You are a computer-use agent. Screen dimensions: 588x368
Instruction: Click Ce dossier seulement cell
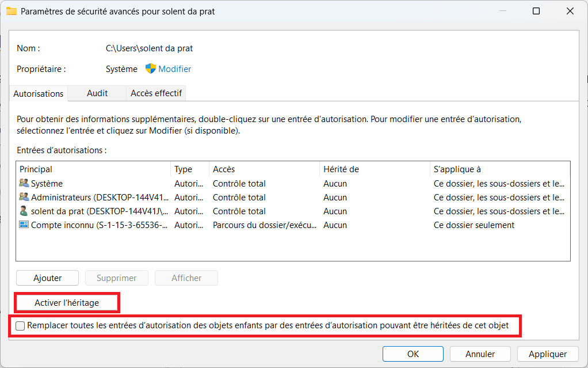pos(474,225)
